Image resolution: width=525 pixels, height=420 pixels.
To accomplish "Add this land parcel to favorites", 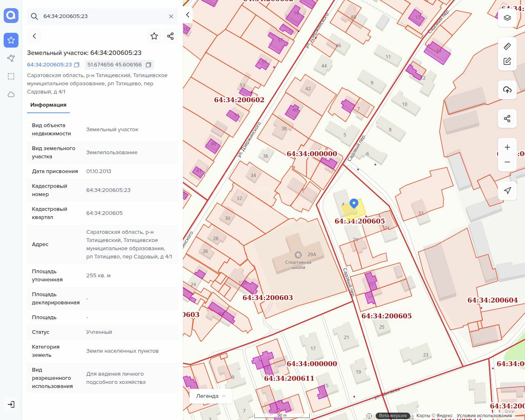I will pyautogui.click(x=154, y=36).
